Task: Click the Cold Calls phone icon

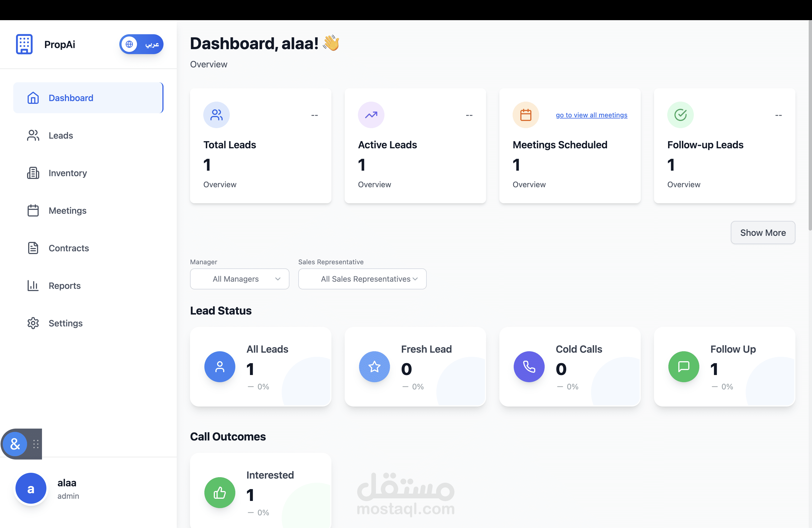Action: point(529,367)
